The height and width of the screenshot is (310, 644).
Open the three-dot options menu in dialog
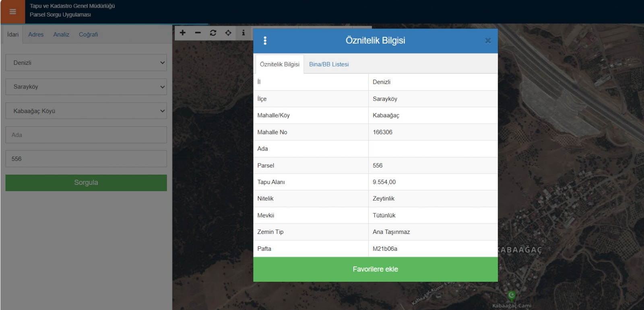[x=265, y=41]
